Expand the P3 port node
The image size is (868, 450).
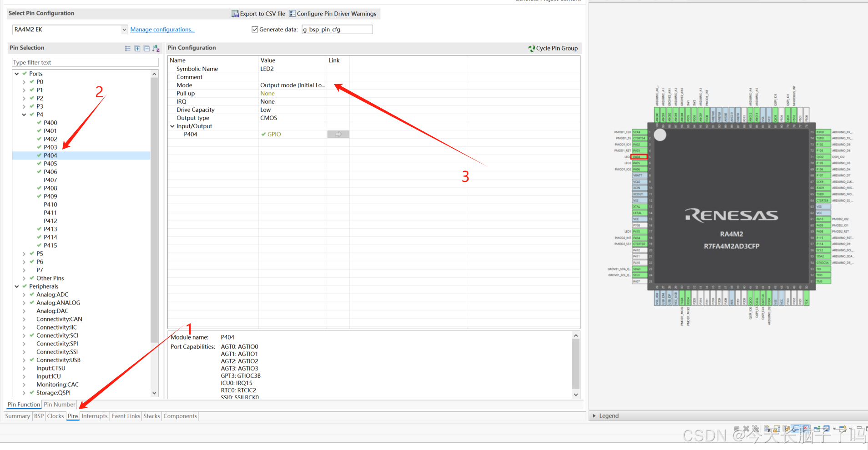pos(24,106)
